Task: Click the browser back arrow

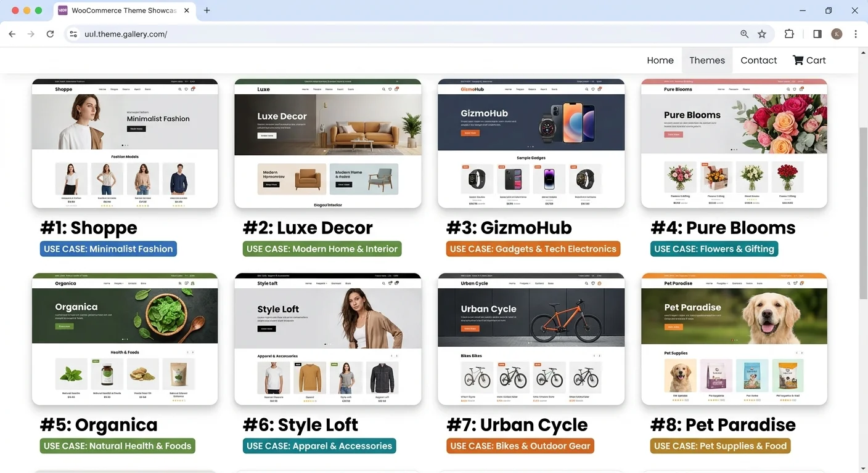Action: point(12,34)
